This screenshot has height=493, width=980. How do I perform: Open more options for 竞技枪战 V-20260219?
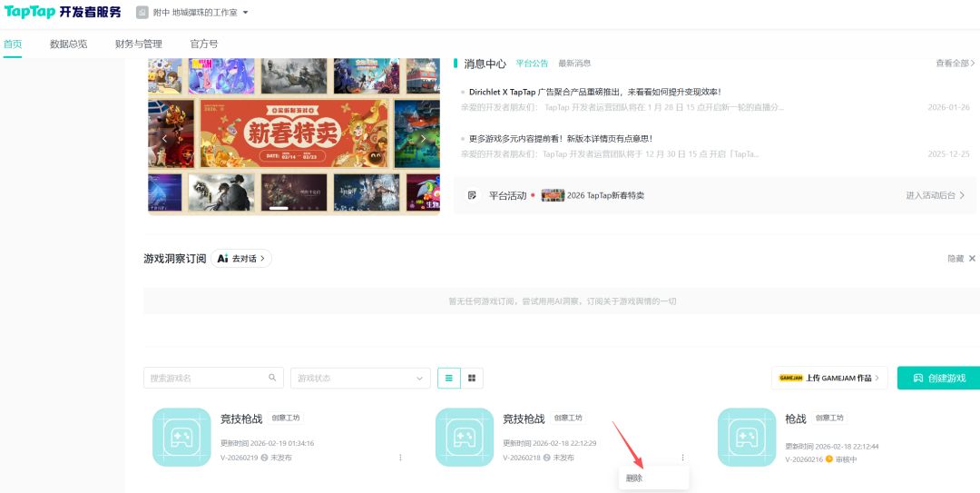(x=401, y=458)
